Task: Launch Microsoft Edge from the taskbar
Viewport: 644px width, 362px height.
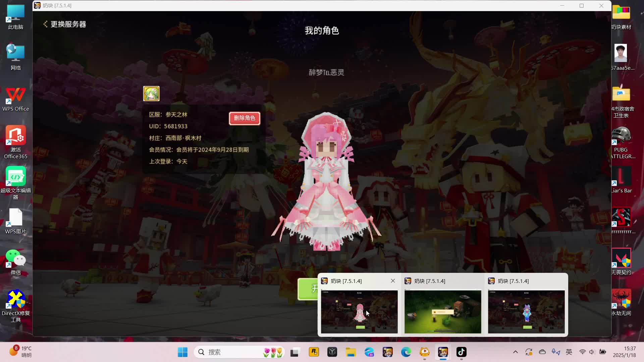Action: tap(406, 352)
